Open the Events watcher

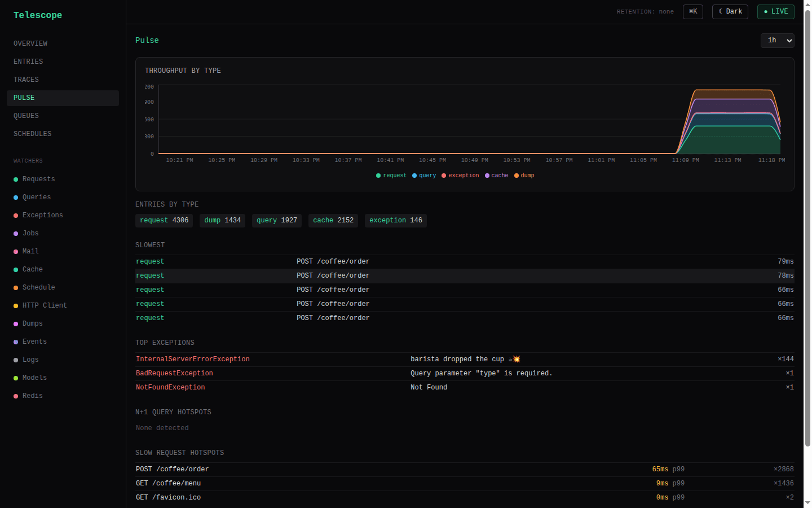click(63, 341)
